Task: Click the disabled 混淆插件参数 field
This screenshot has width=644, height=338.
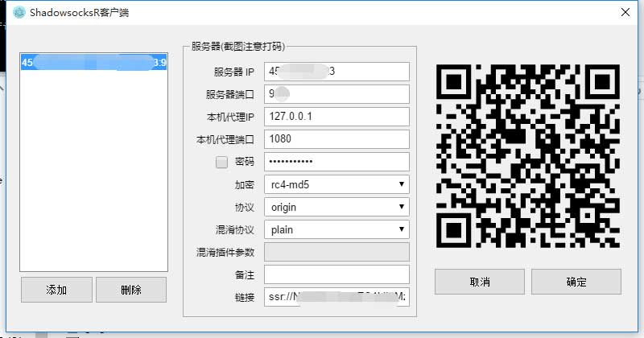Action: (x=336, y=252)
